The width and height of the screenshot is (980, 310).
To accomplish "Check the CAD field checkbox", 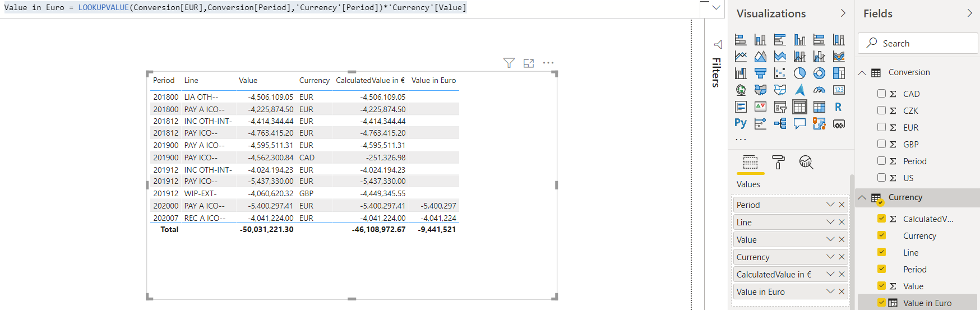I will (881, 94).
